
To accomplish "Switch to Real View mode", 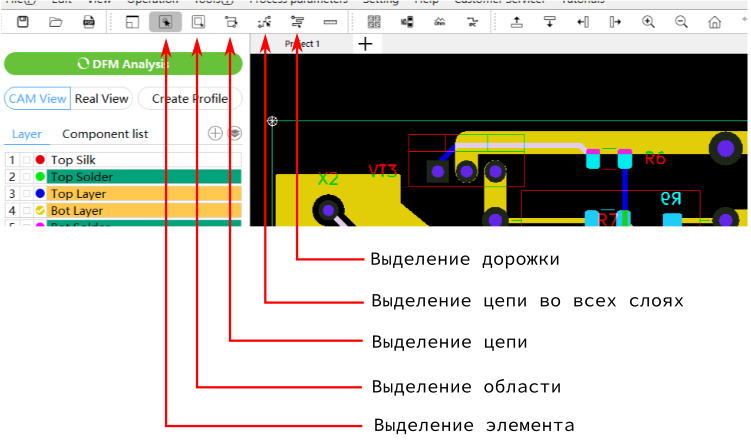I will click(x=101, y=99).
